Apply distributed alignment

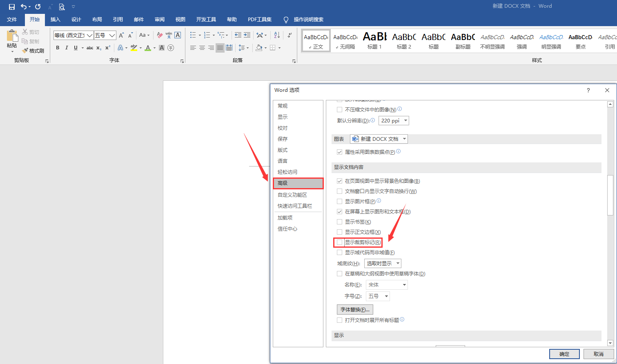click(229, 48)
